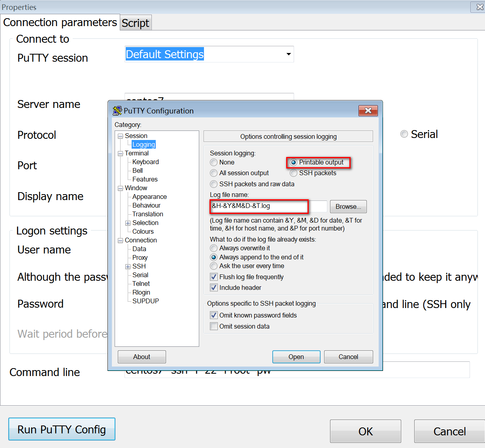The width and height of the screenshot is (485, 448).
Task: Click Cancel in Properties window
Action: (449, 431)
